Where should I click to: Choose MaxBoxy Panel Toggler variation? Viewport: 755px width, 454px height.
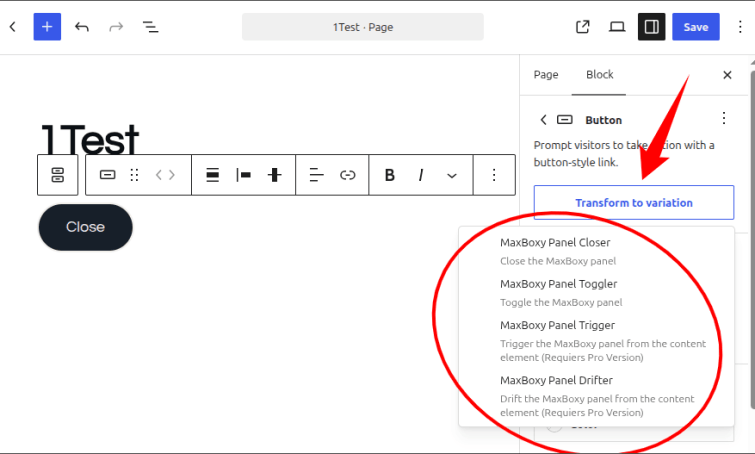point(597,293)
